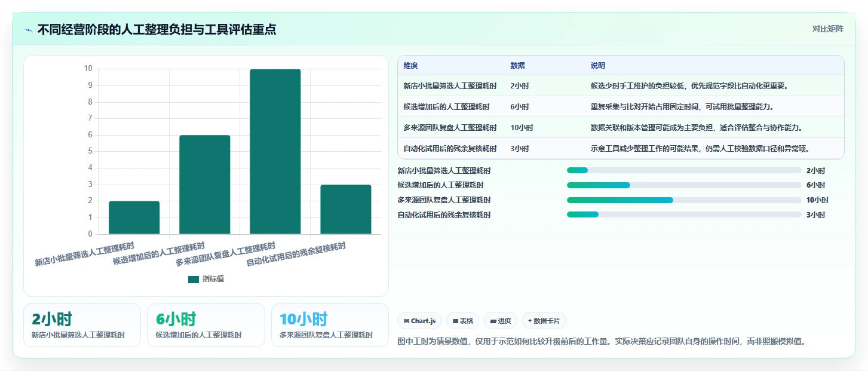The width and height of the screenshot is (868, 371).
Task: Select the 进度 tag chip
Action: pos(501,321)
